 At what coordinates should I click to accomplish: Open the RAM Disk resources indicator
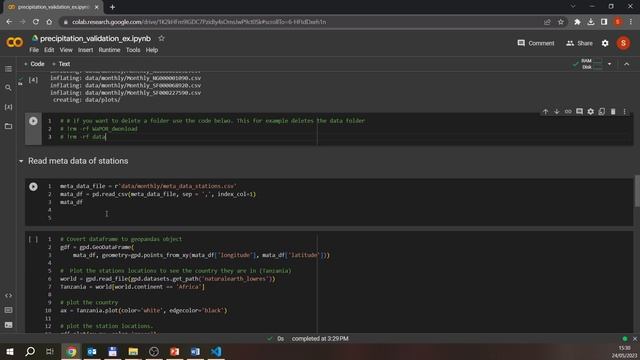pyautogui.click(x=588, y=64)
